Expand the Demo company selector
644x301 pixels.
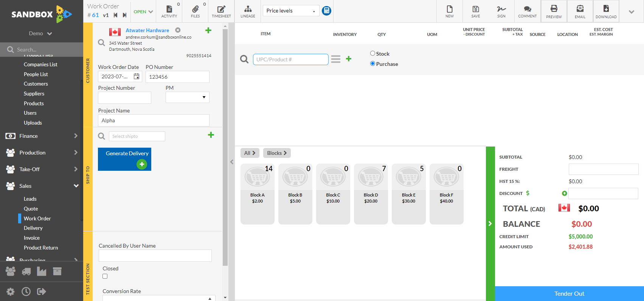coord(40,33)
